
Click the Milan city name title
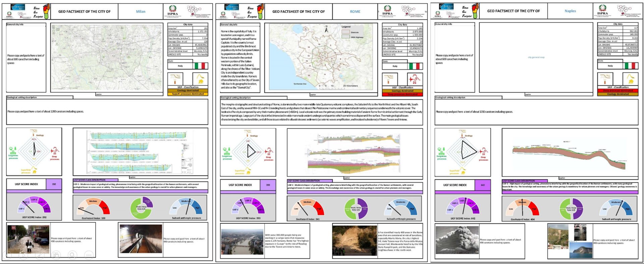point(141,11)
